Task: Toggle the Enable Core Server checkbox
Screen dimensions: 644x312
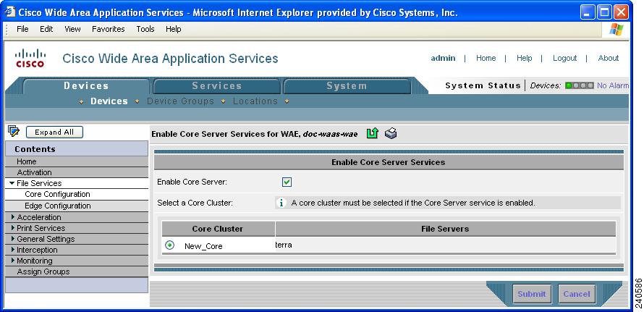Action: point(287,182)
